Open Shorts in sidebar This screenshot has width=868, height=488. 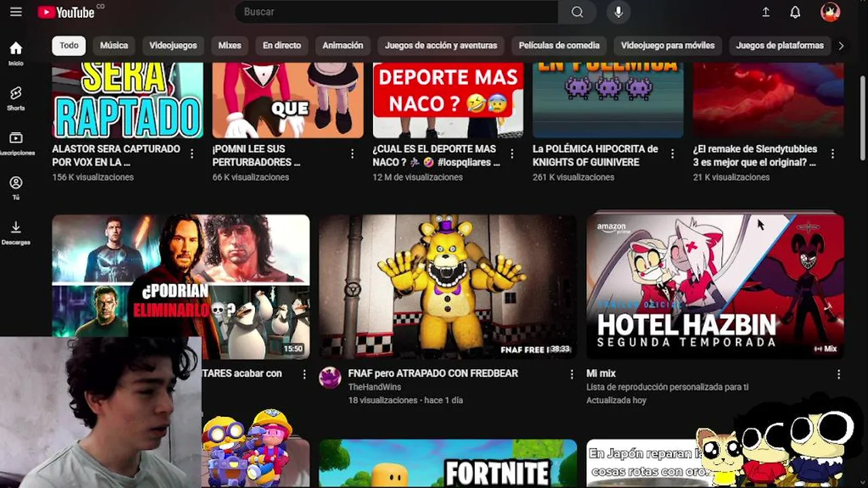click(16, 98)
